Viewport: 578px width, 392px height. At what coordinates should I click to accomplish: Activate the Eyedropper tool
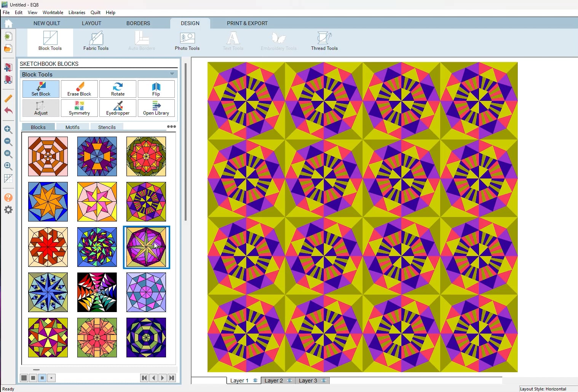click(118, 108)
